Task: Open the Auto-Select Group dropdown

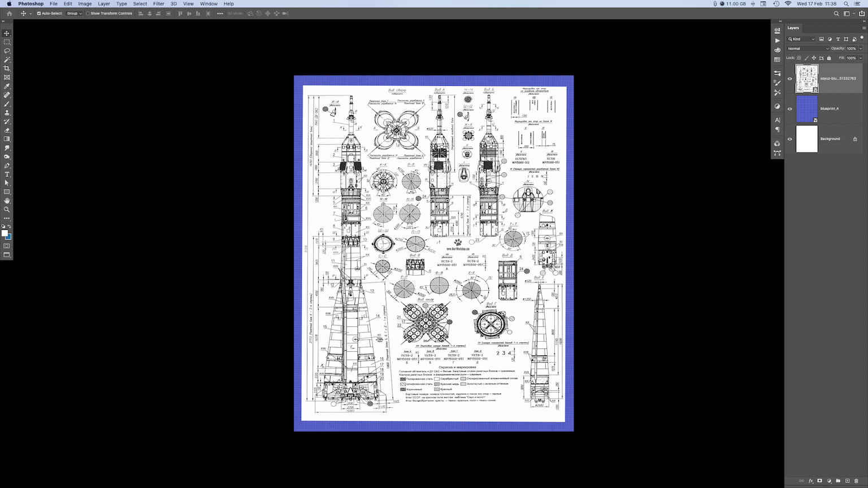Action: [74, 14]
